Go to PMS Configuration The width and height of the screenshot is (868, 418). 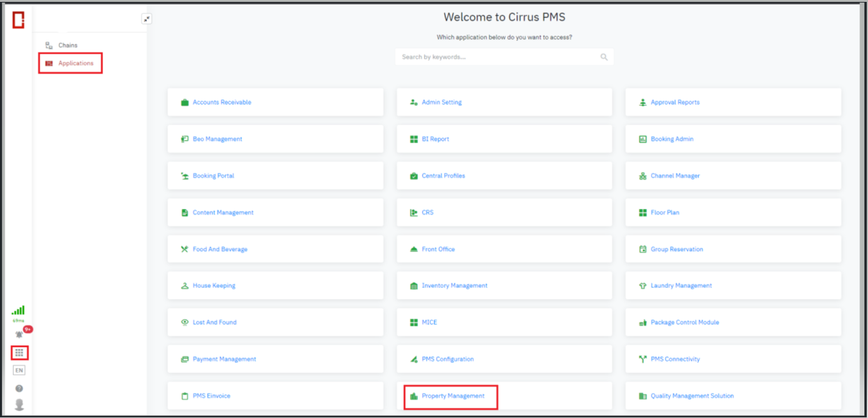(447, 359)
